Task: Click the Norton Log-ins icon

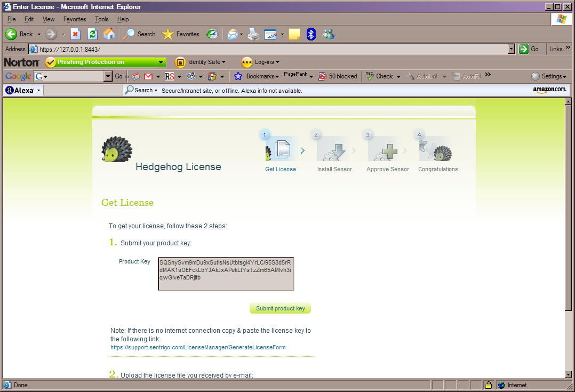Action: [247, 62]
